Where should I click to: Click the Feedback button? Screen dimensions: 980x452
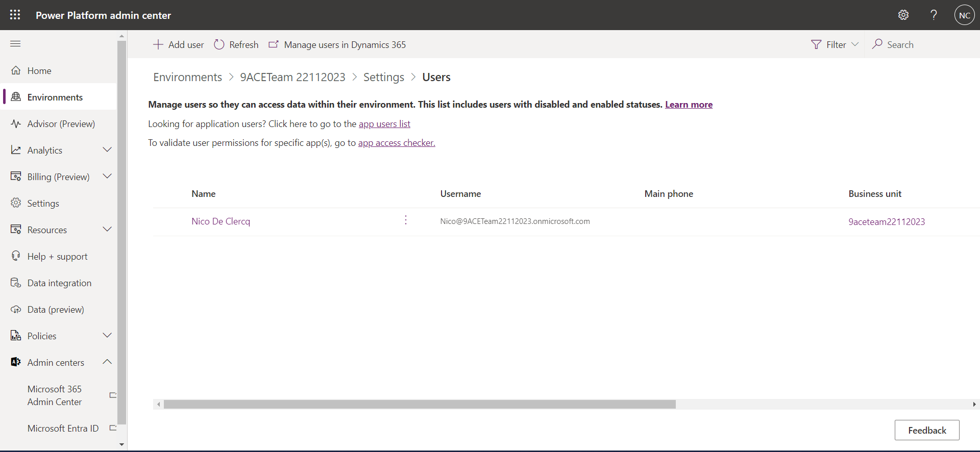coord(927,430)
